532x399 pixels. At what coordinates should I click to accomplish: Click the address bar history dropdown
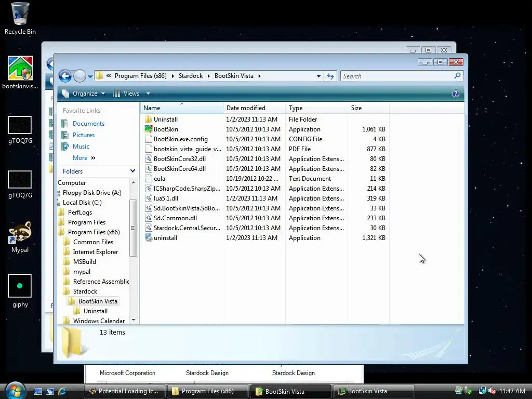318,76
